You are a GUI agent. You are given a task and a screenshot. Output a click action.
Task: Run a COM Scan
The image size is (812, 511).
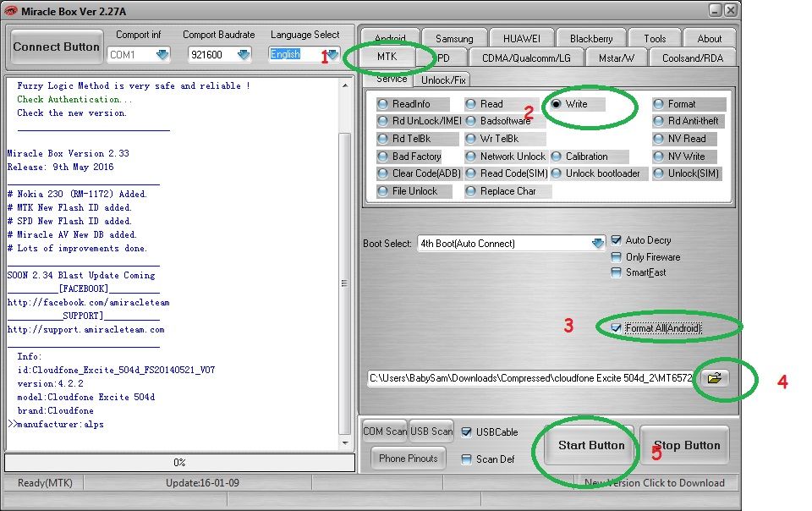[x=385, y=431]
